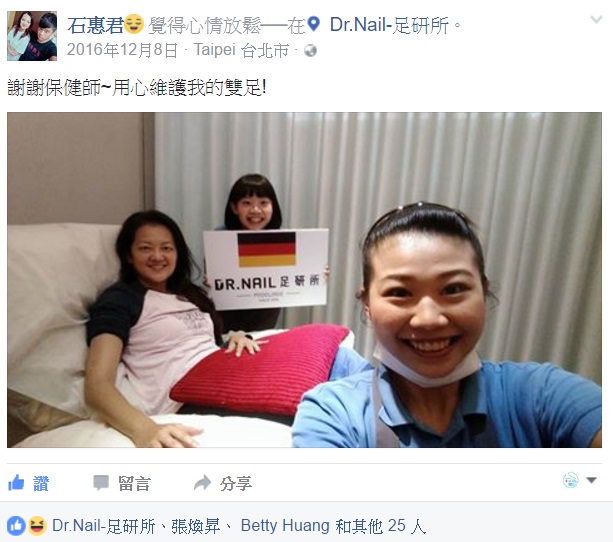This screenshot has width=613, height=542.
Task: Open the Dr.Nail-足研所 location link
Action: click(389, 25)
